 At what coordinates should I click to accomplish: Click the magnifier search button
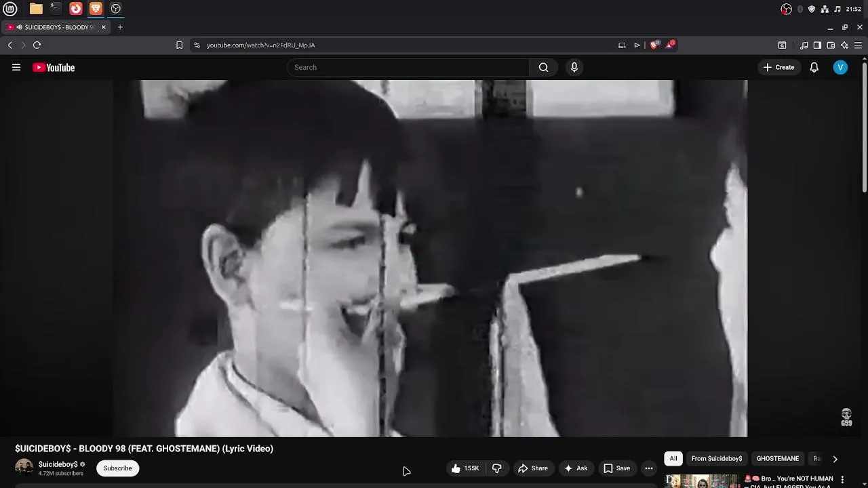click(x=543, y=67)
